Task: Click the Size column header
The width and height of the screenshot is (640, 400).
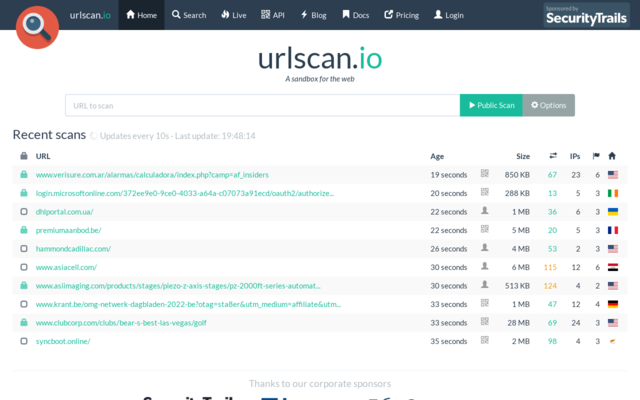Action: click(523, 156)
